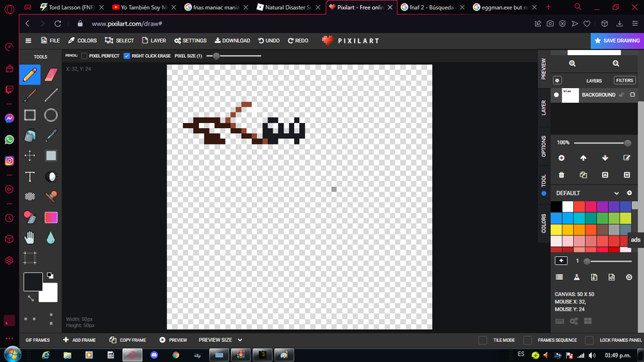This screenshot has height=362, width=644.
Task: Open the File menu
Action: pos(50,41)
